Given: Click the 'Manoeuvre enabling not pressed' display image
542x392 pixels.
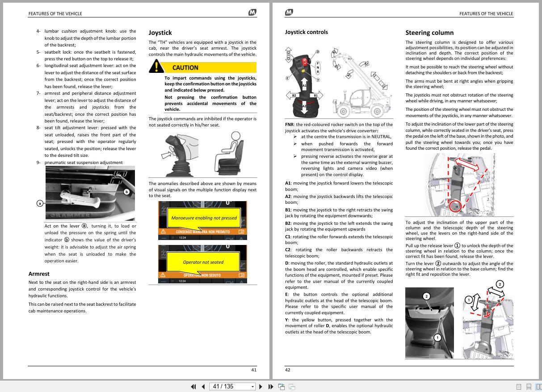Looking at the screenshot, I should (x=202, y=221).
